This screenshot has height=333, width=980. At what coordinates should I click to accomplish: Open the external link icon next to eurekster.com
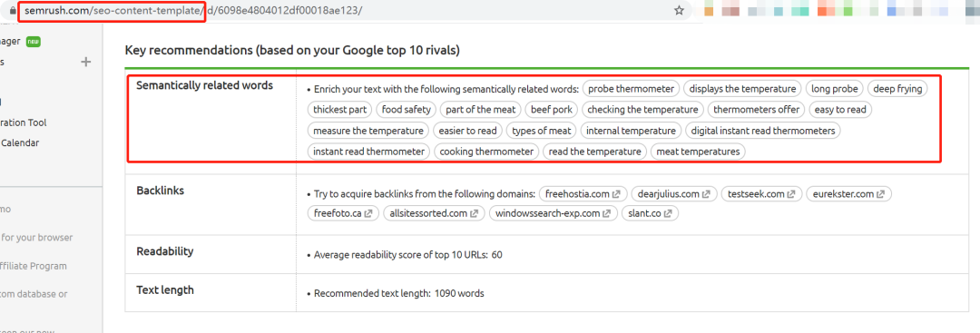(880, 194)
